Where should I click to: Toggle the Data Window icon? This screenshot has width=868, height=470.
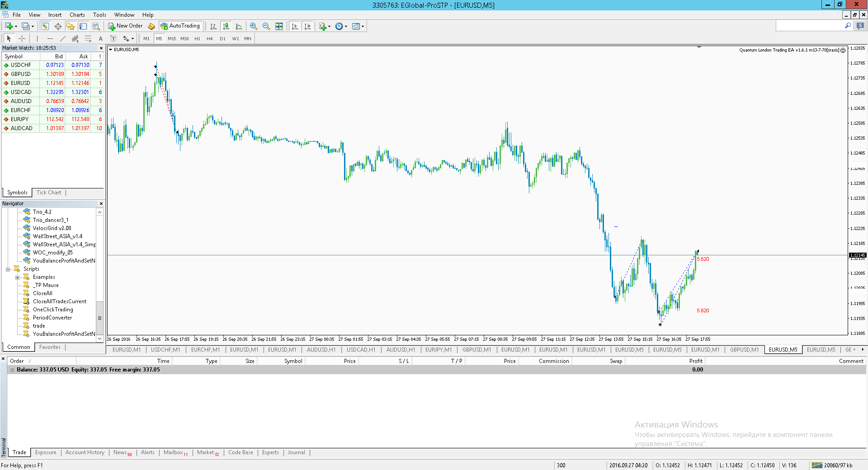[58, 26]
